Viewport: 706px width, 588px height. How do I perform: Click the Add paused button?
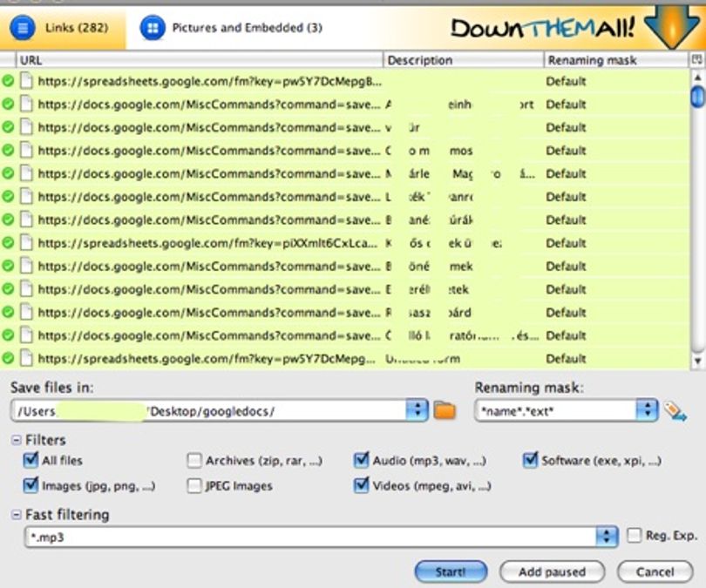point(552,571)
